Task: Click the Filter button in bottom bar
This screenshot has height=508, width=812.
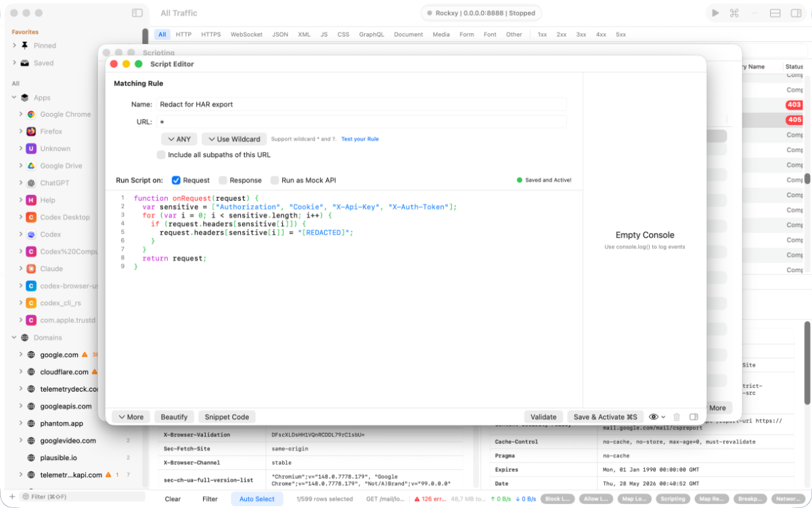Action: (210, 499)
